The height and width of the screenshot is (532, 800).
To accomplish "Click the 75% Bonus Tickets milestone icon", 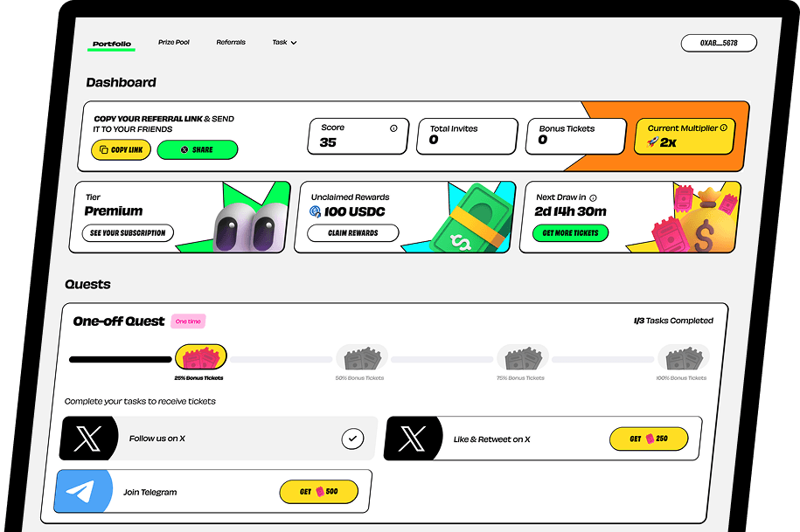I will [x=523, y=358].
